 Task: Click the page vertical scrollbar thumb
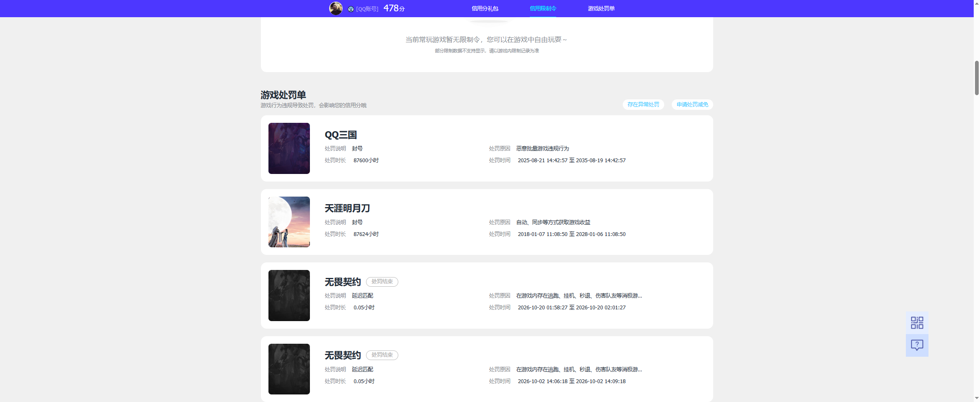coord(977,78)
